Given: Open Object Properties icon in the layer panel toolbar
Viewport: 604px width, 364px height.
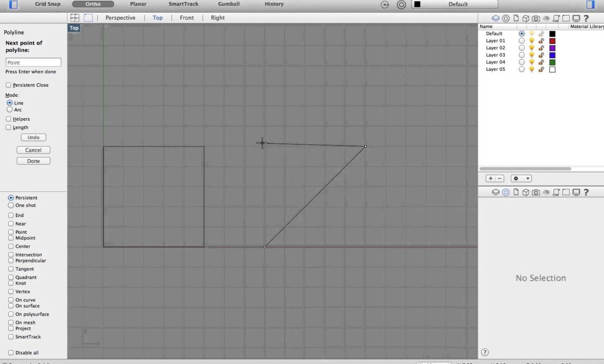Looking at the screenshot, I should click(506, 18).
